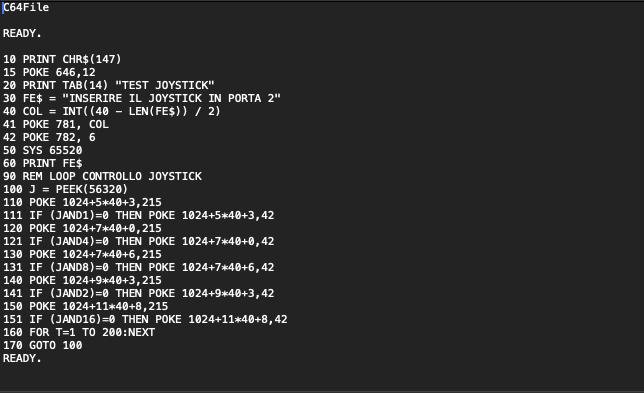Viewport: 644px width, 393px height.
Task: Place cursor on line 40 COL formula
Action: click(112, 111)
